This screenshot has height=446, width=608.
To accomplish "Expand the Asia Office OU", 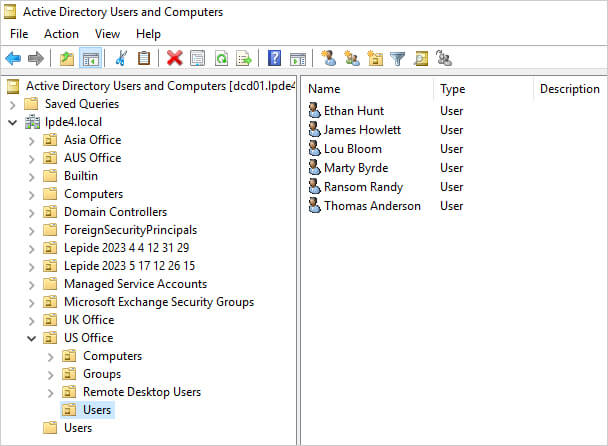I will tap(31, 141).
